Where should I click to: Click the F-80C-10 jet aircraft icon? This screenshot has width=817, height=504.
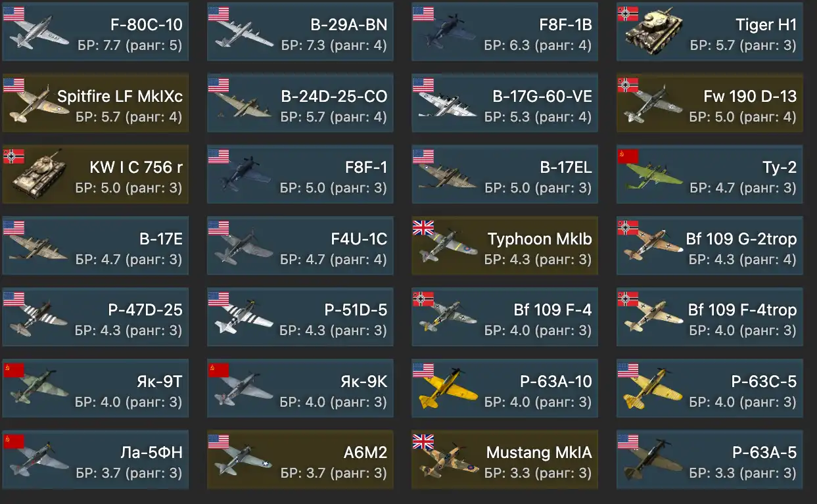(x=39, y=34)
